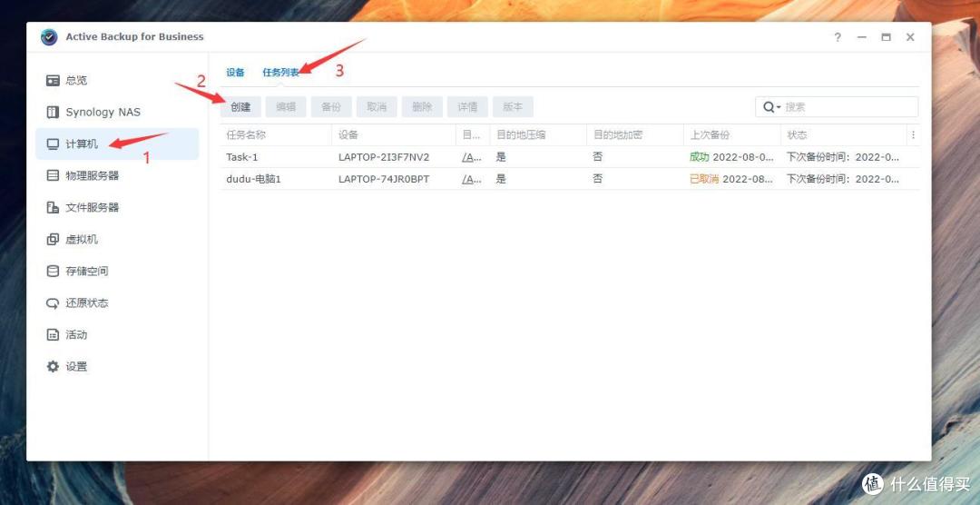
Task: Click the 编辑 edit button
Action: tap(286, 107)
